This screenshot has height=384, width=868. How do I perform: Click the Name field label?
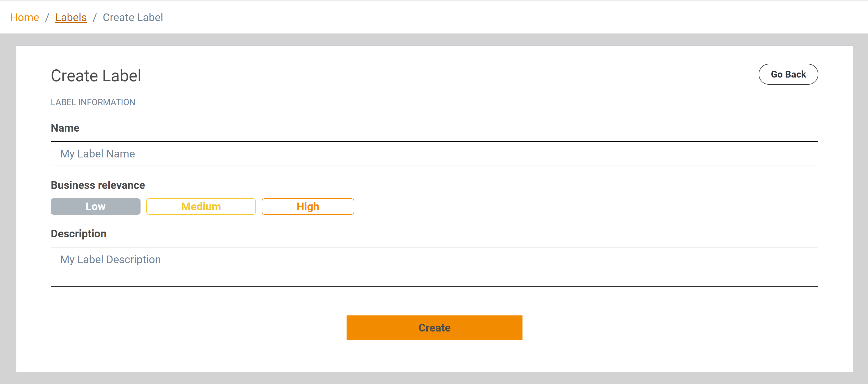click(x=65, y=128)
